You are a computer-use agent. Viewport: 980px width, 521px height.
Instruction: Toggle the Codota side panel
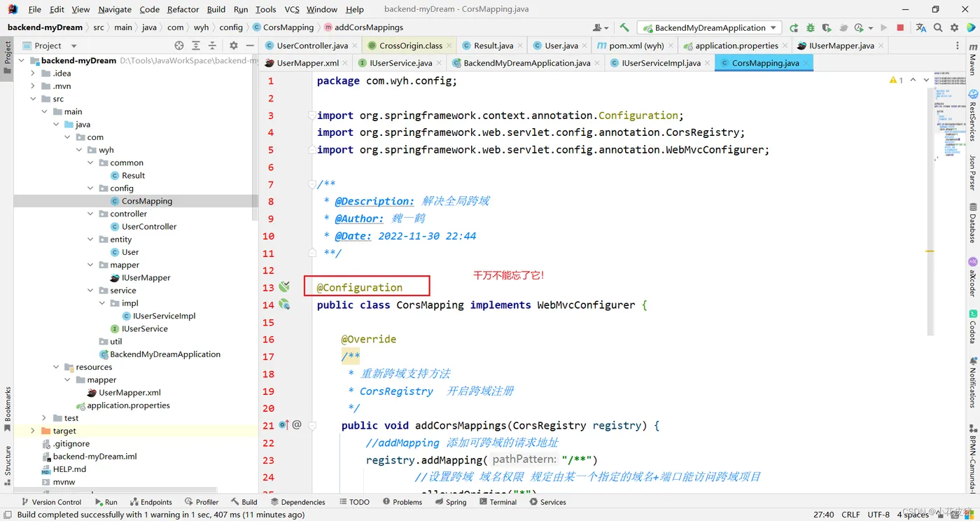pyautogui.click(x=973, y=326)
